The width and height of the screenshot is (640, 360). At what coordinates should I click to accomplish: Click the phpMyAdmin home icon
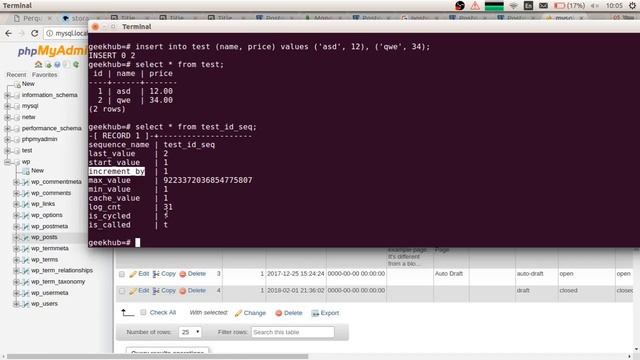pos(38,64)
